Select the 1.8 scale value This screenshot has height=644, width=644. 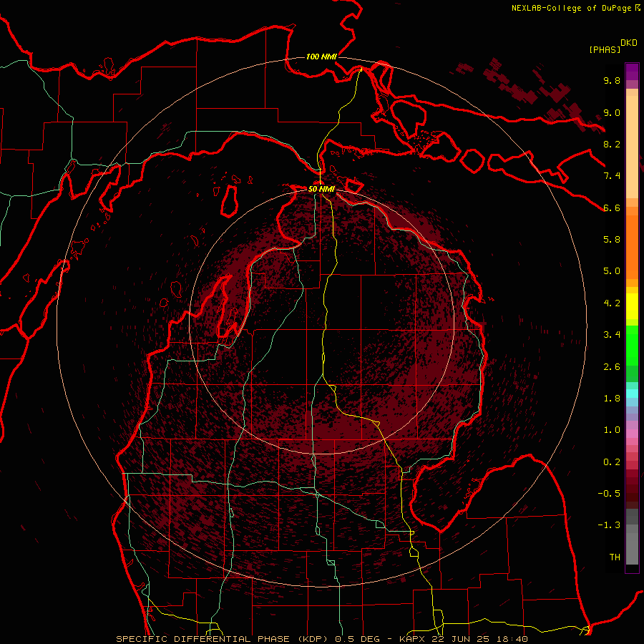(612, 399)
